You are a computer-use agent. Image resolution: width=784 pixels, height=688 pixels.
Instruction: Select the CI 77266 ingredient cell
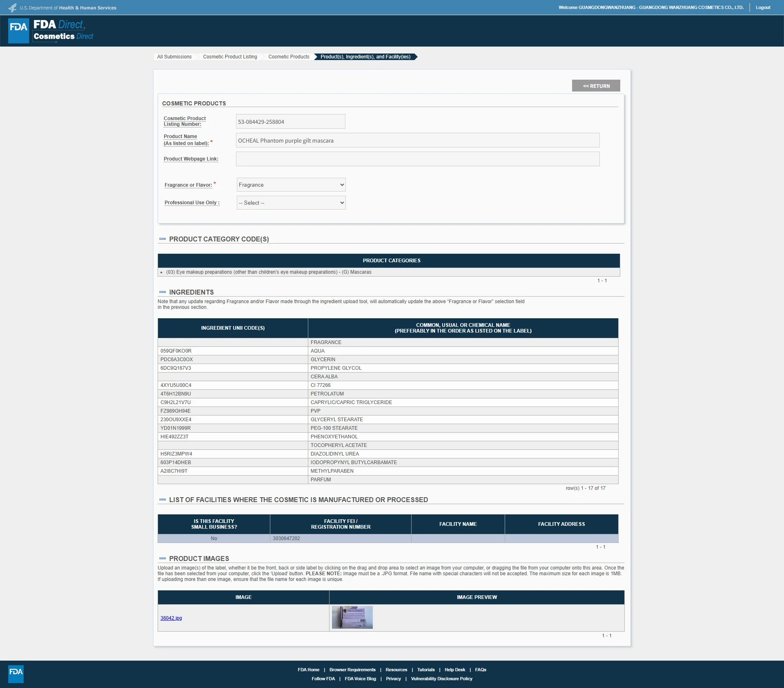(x=463, y=385)
